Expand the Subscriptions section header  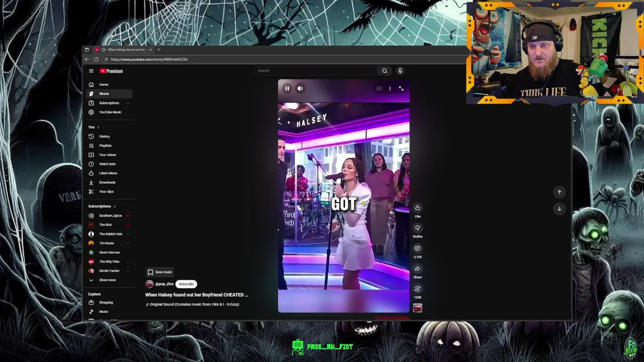[102, 206]
